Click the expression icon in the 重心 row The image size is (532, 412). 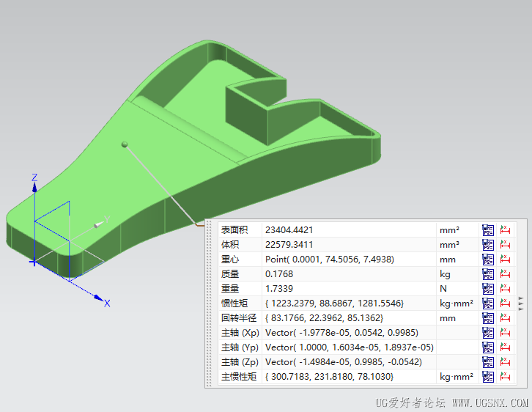click(488, 260)
